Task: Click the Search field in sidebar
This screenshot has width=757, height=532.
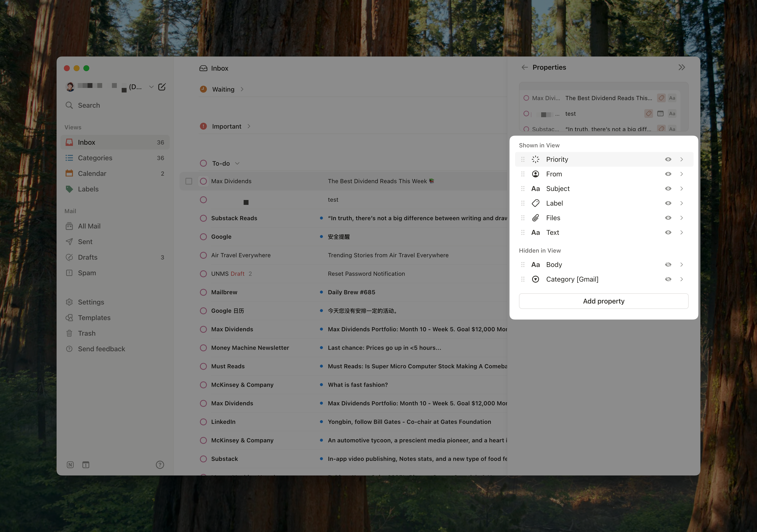Action: coord(89,105)
